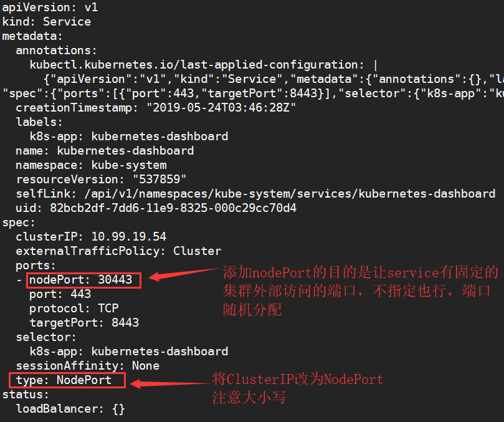Click the targetPort: 8443 line
Image resolution: width=504 pixels, height=422 pixels.
(x=84, y=323)
